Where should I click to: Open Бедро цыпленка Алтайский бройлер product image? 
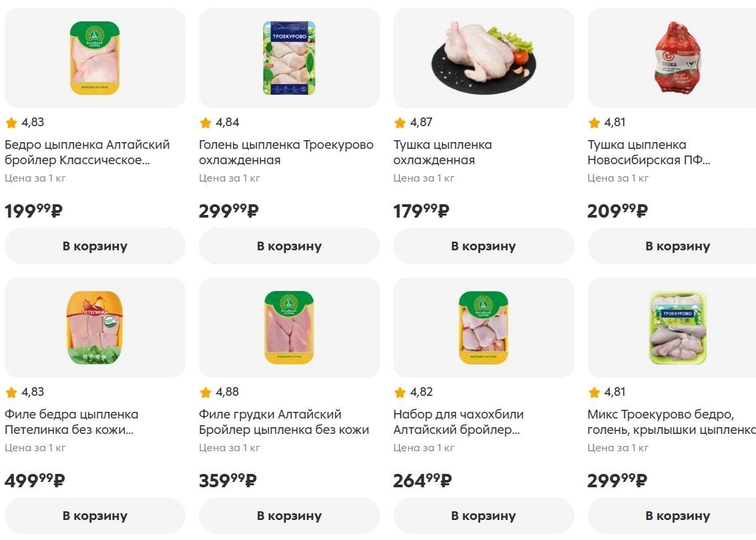pos(95,58)
